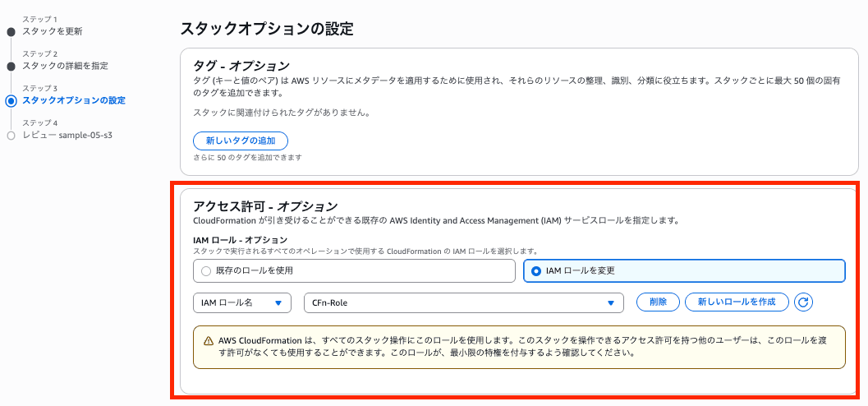Click the タグ - オプション section heading

(241, 66)
